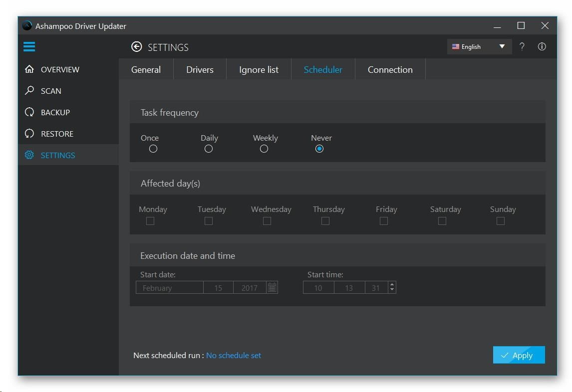Open the hamburger menu icon
Screen dimensions: 572x392
[29, 47]
